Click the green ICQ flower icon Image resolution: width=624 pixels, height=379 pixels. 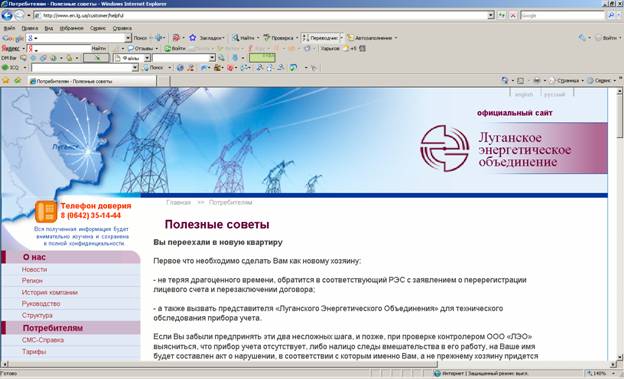[x=5, y=68]
